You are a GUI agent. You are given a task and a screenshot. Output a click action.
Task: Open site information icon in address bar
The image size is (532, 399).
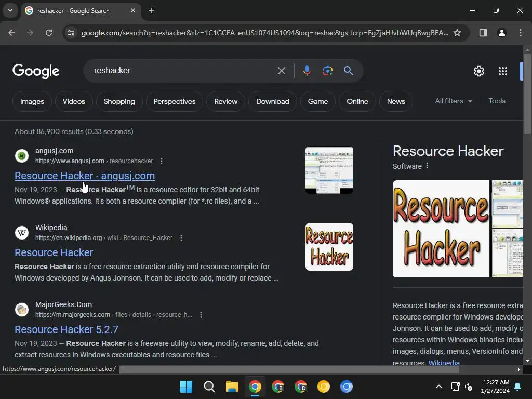(x=71, y=33)
